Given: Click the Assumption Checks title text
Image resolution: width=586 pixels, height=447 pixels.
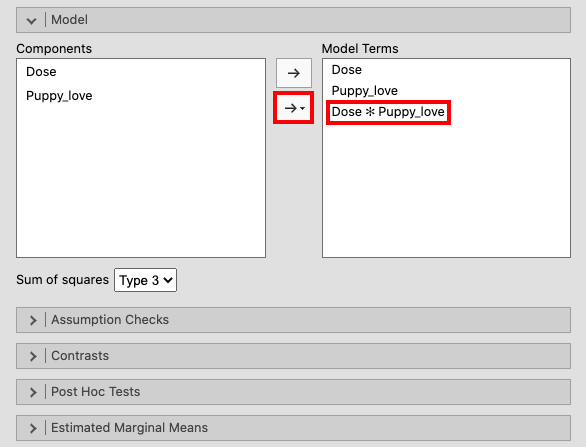Looking at the screenshot, I should point(110,320).
